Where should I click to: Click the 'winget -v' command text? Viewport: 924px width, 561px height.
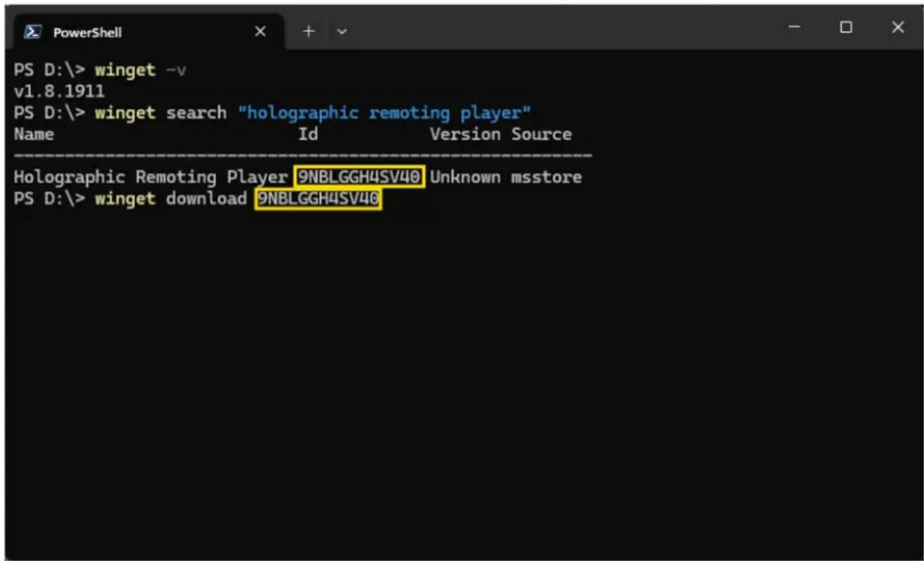point(140,71)
